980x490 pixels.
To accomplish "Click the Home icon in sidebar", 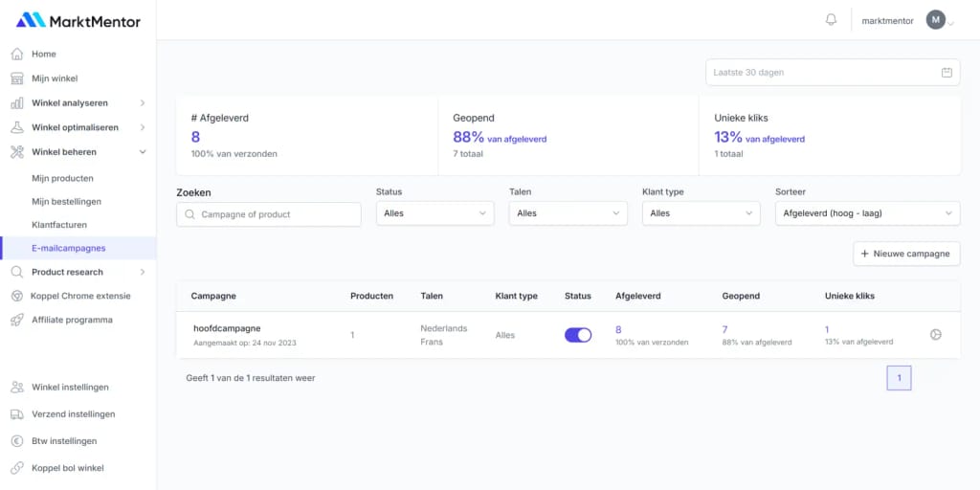I will [17, 55].
